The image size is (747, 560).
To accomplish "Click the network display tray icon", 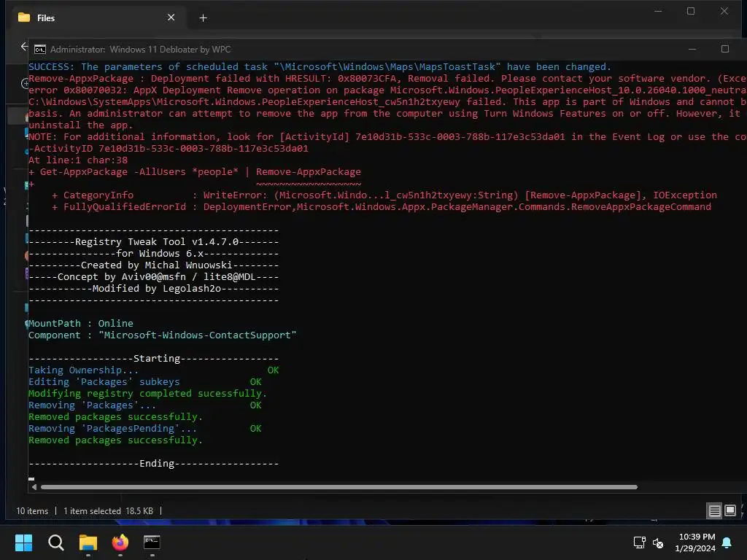I will [x=639, y=542].
